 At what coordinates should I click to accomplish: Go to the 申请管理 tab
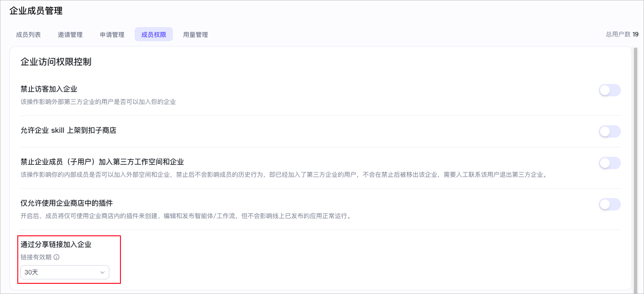click(x=112, y=35)
